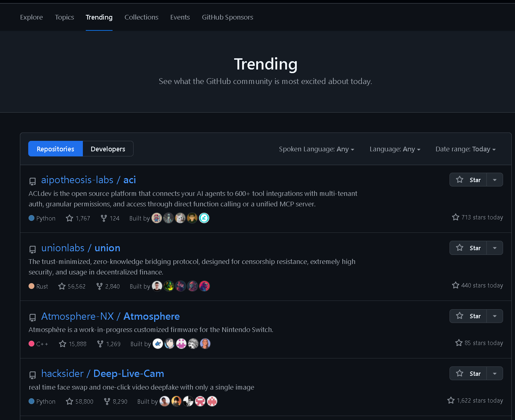Screen dimensions: 515x420
Task: View stargazers via 15,888 star count
Action: pos(73,344)
